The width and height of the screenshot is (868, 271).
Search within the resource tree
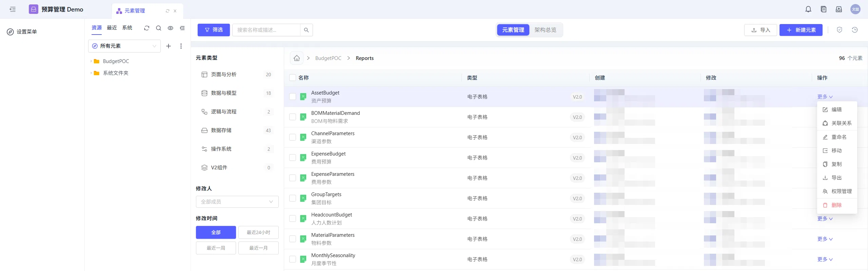(x=158, y=28)
